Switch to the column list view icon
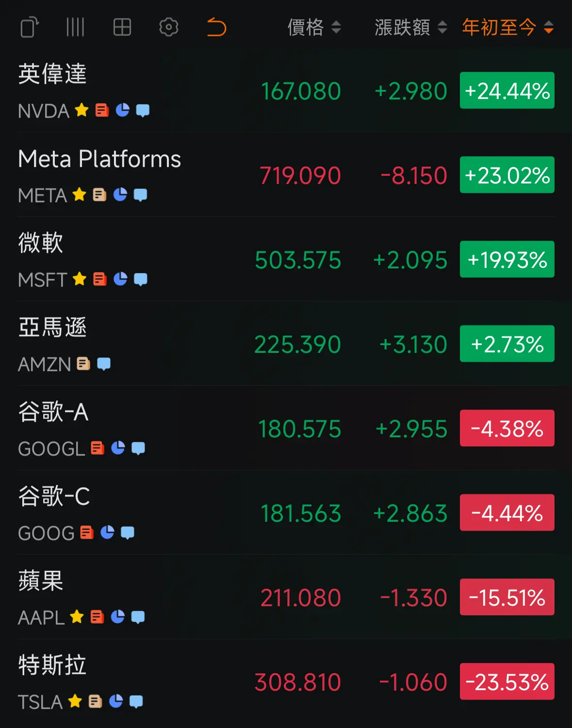This screenshot has width=572, height=728. tap(75, 27)
